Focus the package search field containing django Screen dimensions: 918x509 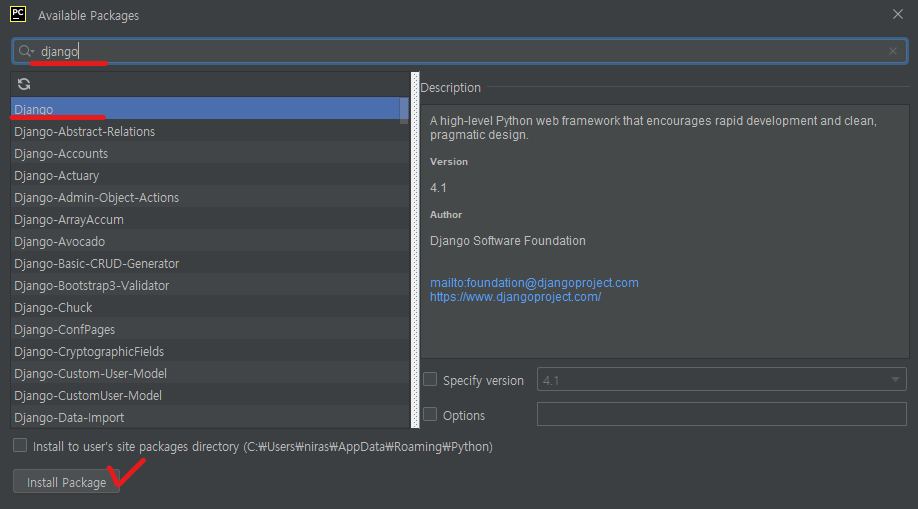point(459,52)
